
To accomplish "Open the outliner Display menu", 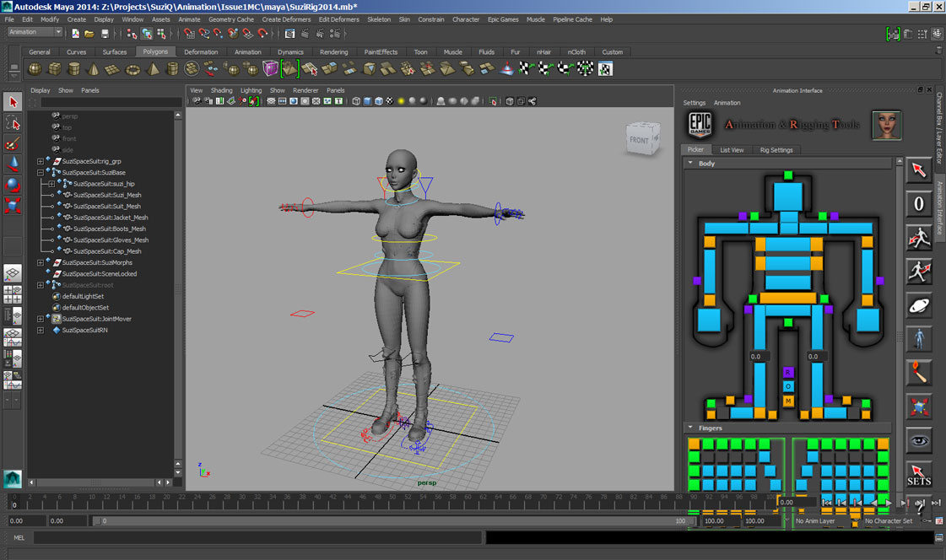I will click(41, 90).
